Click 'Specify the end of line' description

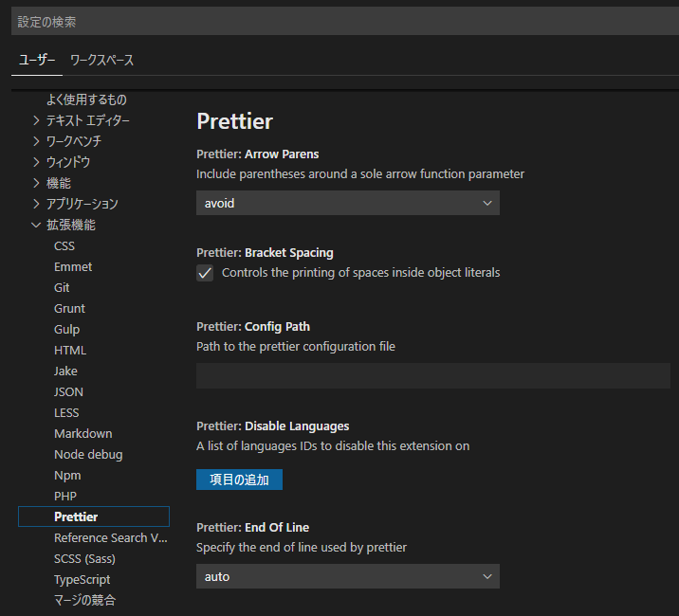pos(302,547)
